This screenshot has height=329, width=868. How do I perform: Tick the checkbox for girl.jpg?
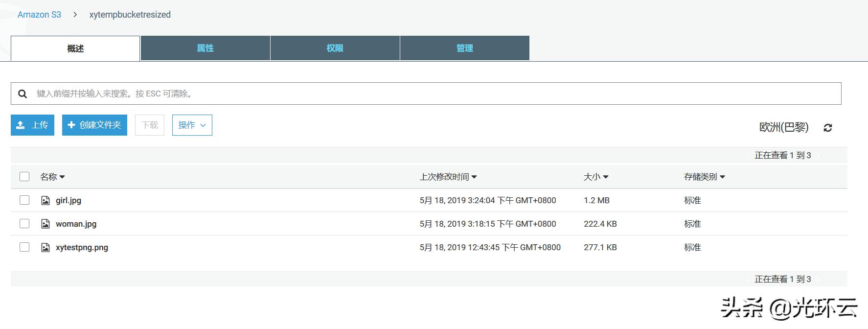pos(24,200)
